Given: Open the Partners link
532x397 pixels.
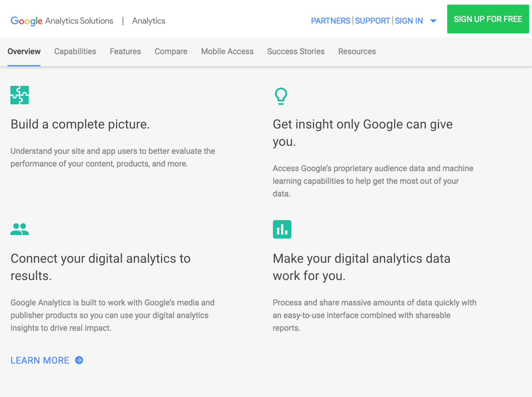Looking at the screenshot, I should (331, 21).
